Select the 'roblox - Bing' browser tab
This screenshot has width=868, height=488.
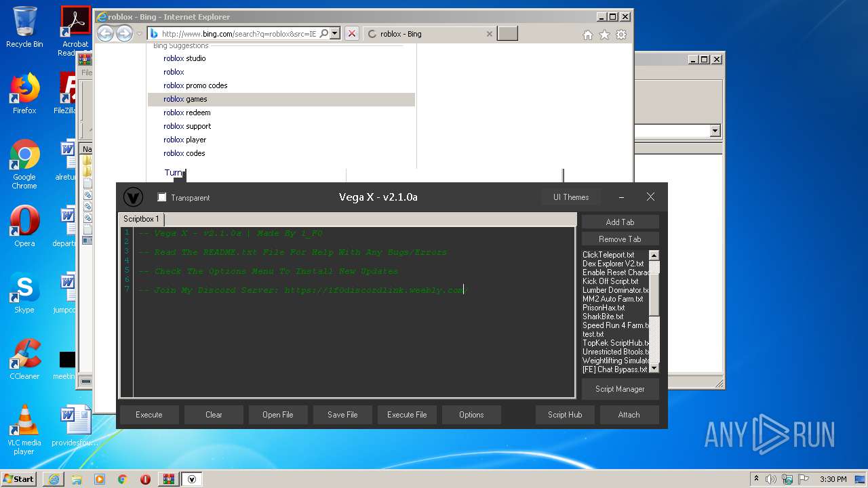(430, 33)
